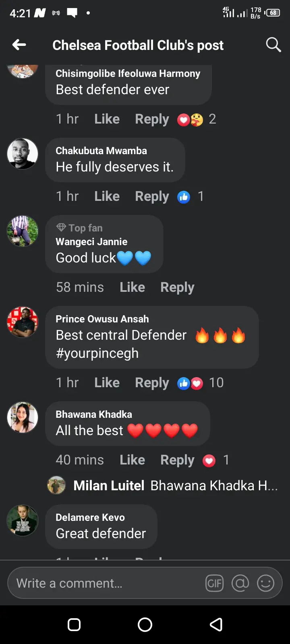This screenshot has height=644, width=290.
Task: Like Bhawana Khadka's comment
Action: (132, 460)
